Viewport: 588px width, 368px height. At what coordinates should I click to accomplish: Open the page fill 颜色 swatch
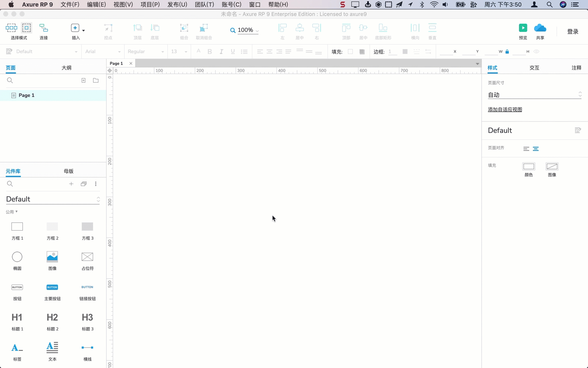point(529,166)
